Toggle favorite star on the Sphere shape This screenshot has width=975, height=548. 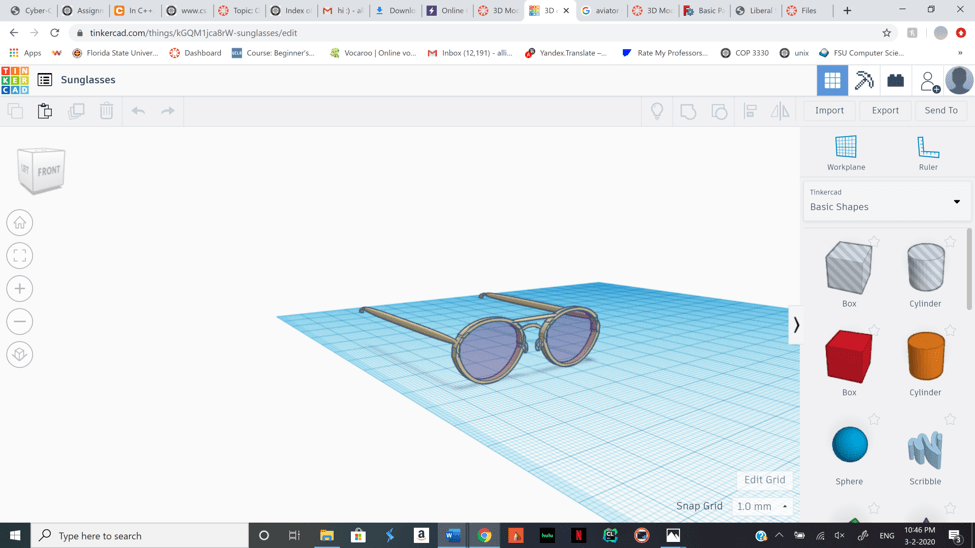click(x=874, y=419)
